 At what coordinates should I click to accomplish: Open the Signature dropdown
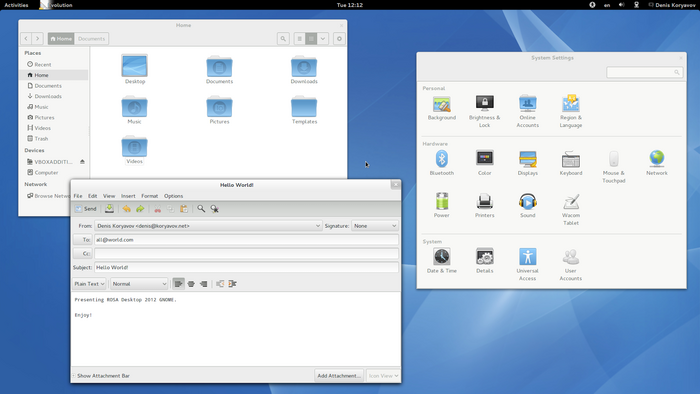(375, 226)
